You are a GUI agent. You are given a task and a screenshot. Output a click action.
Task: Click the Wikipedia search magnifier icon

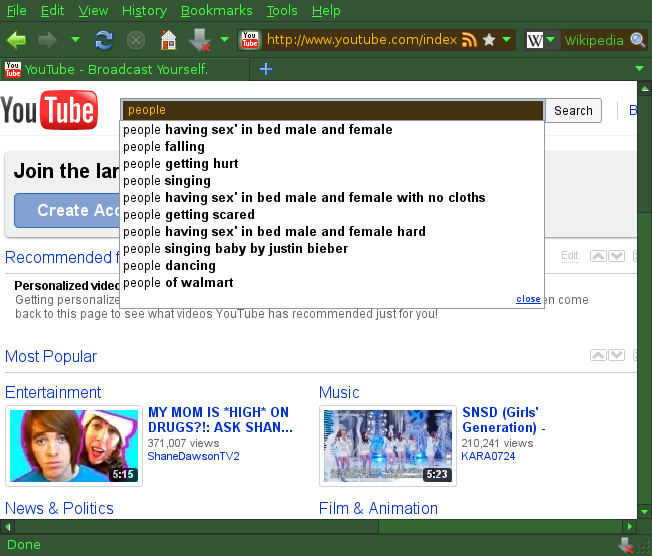click(638, 40)
